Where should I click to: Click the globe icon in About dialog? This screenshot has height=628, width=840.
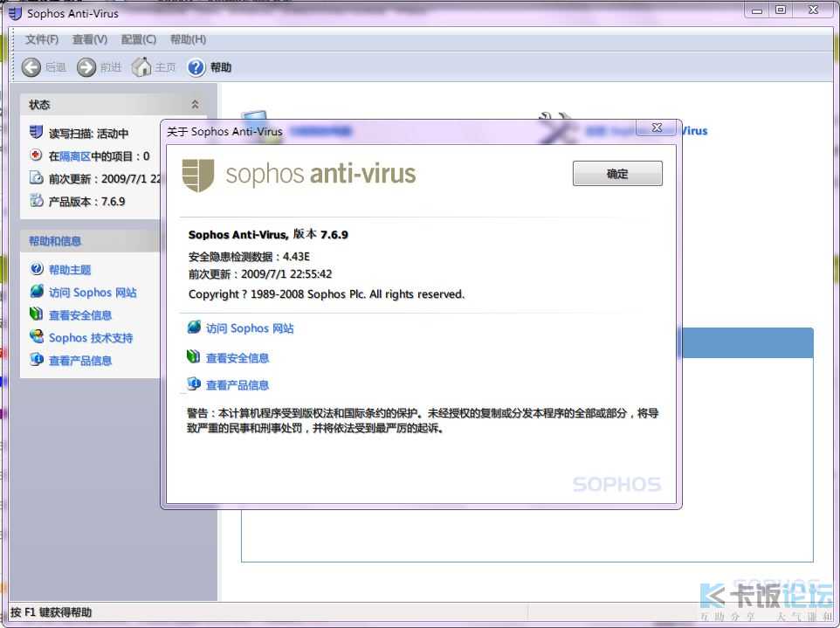tap(194, 328)
